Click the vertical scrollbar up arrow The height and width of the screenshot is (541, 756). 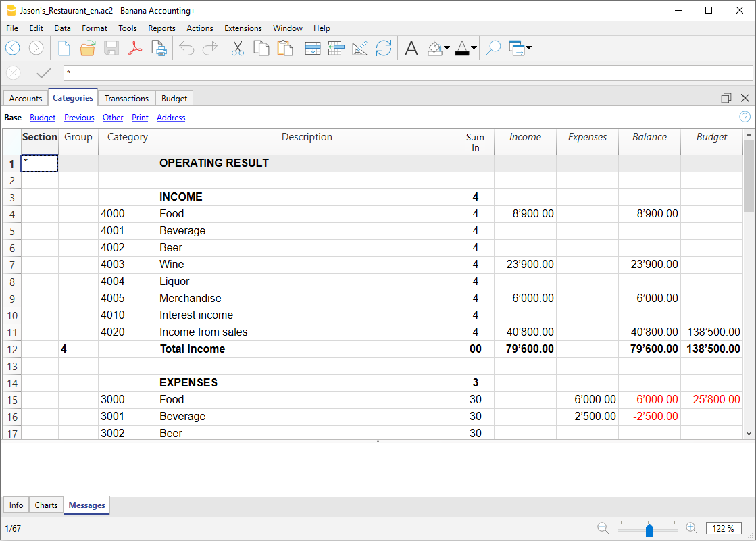[749, 136]
